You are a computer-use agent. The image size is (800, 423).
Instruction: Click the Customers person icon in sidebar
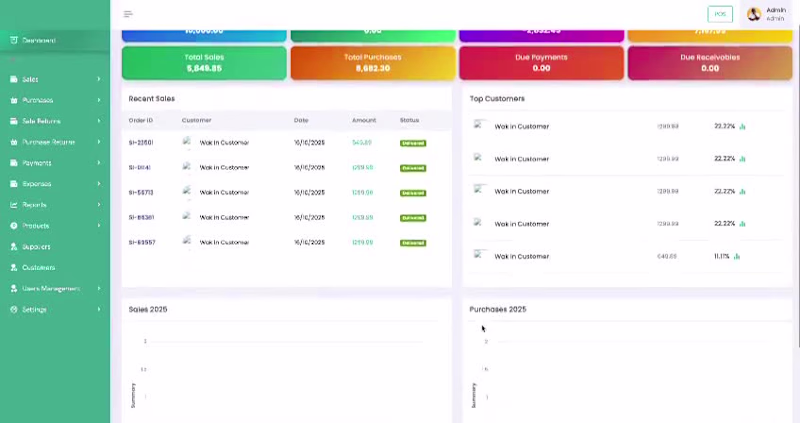(14, 267)
